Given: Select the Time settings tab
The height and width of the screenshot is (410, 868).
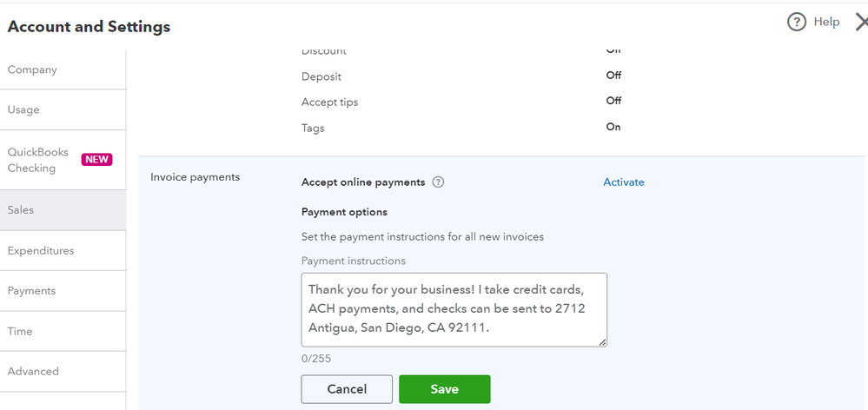Looking at the screenshot, I should point(20,331).
